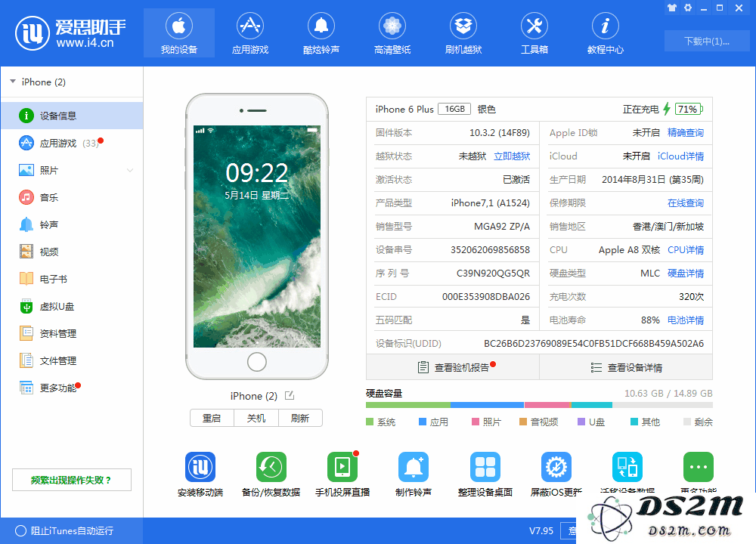This screenshot has height=544, width=756.
Task: Click the green 系统 legend swatch
Action: (x=370, y=422)
